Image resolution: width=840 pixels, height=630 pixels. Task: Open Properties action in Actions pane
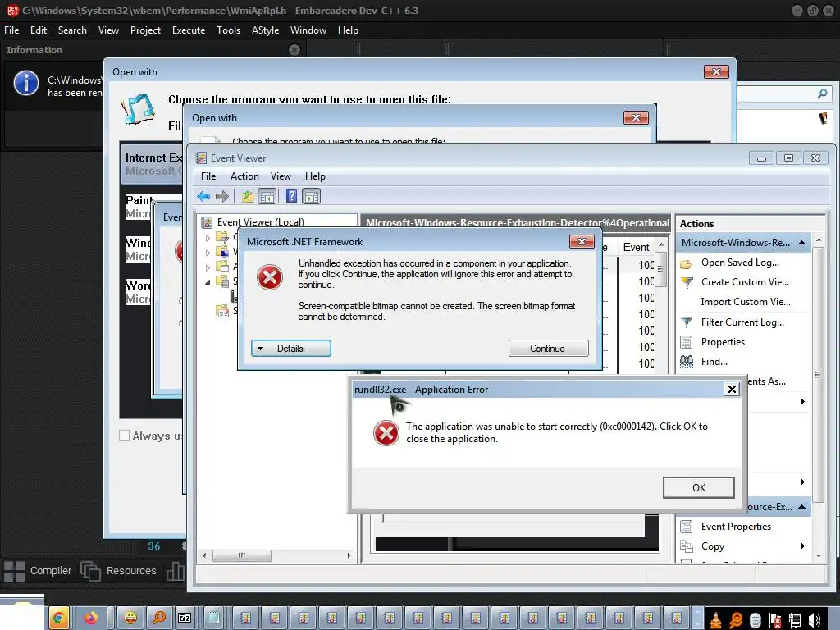pyautogui.click(x=723, y=342)
